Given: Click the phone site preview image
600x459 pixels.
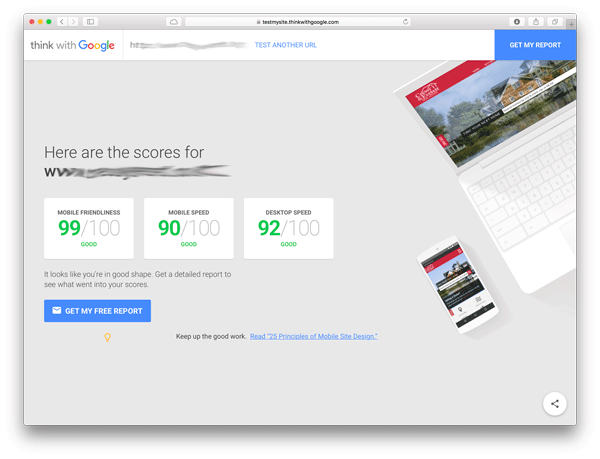Looking at the screenshot, I should click(x=458, y=284).
